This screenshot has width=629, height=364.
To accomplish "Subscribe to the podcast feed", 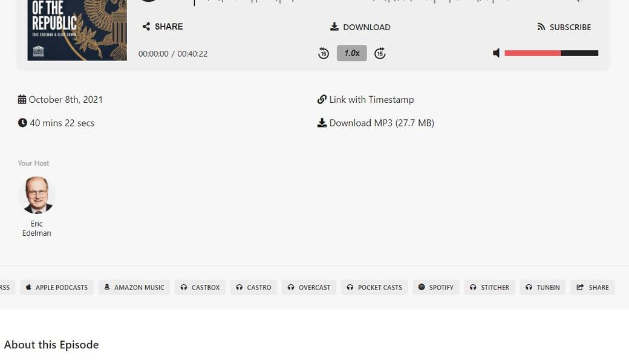I will point(564,27).
